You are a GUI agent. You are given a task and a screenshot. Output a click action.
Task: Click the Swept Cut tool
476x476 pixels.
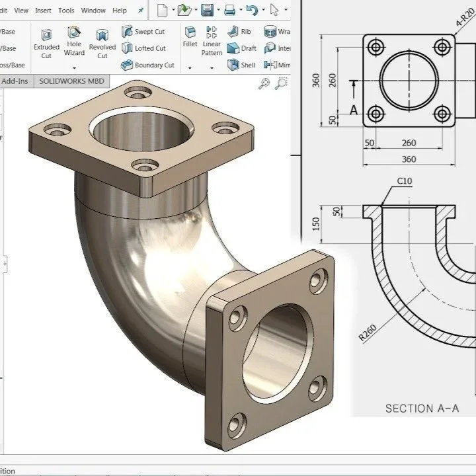[x=143, y=31]
